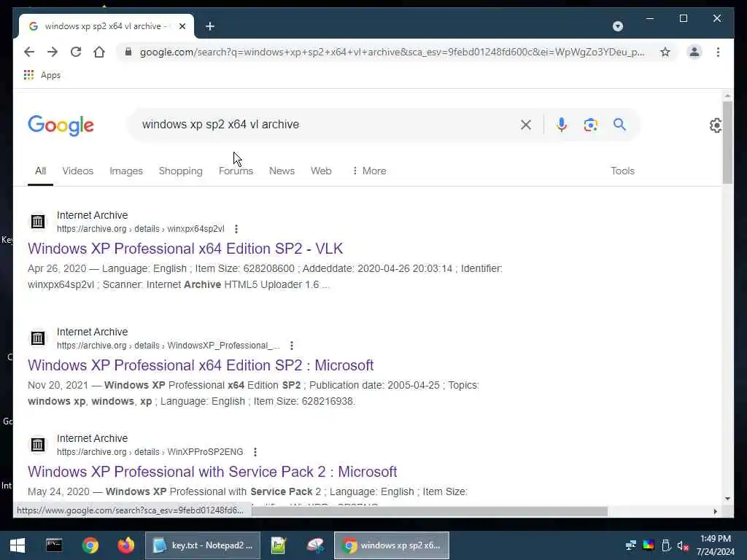View site information lock icon
This screenshot has width=747, height=560.
pyautogui.click(x=128, y=52)
